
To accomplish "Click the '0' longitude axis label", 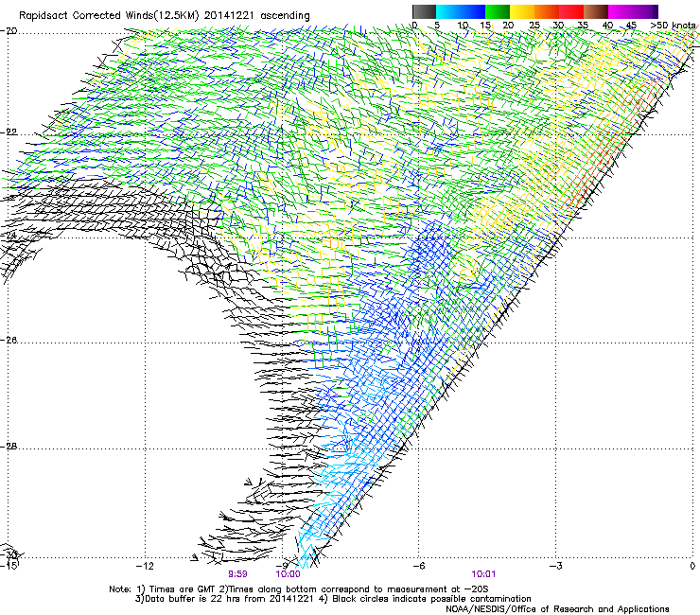I will pos(692,566).
